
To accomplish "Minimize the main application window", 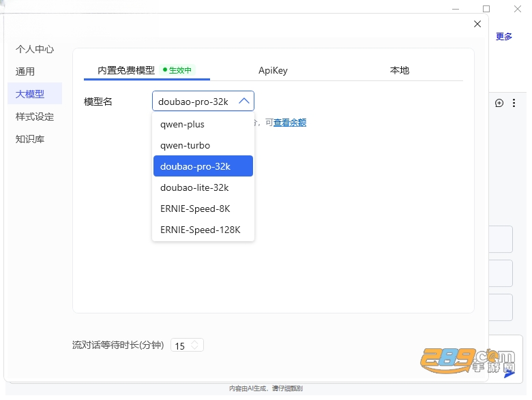I will click(x=456, y=9).
